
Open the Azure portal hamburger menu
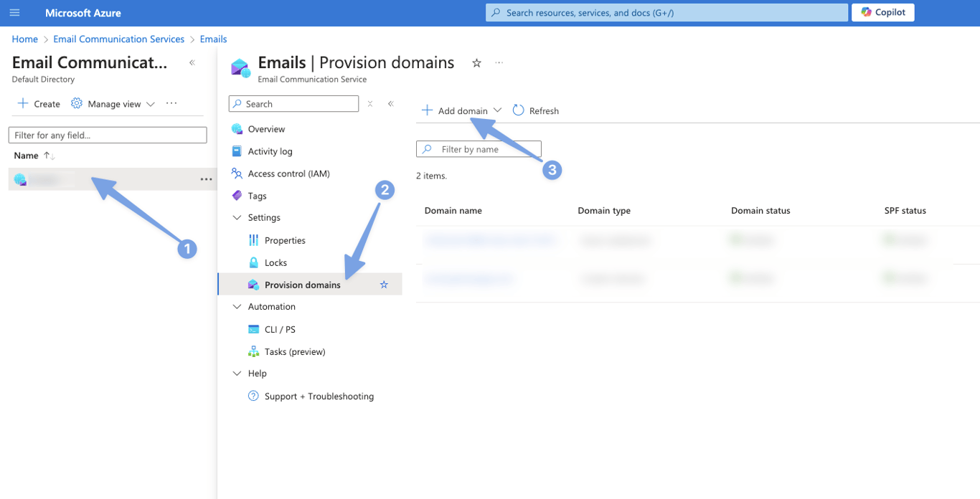[x=14, y=13]
